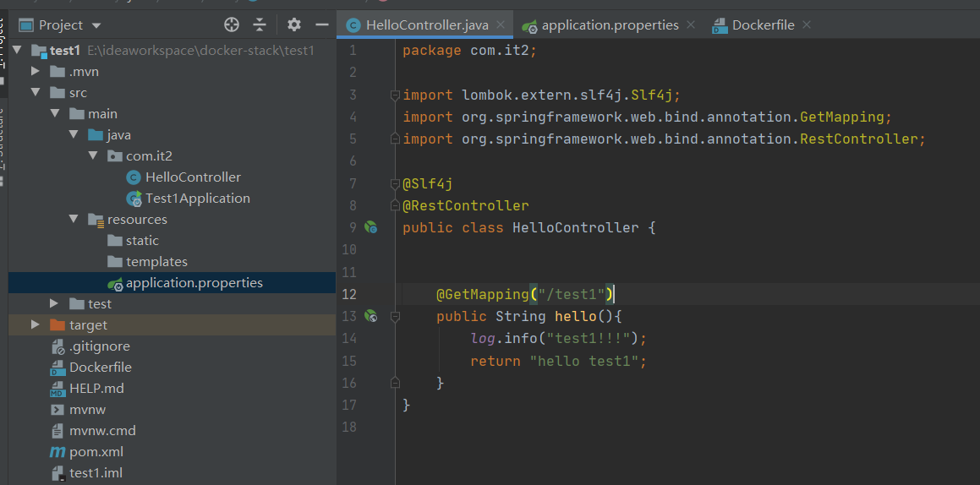Expand the .mvn folder

[35, 71]
